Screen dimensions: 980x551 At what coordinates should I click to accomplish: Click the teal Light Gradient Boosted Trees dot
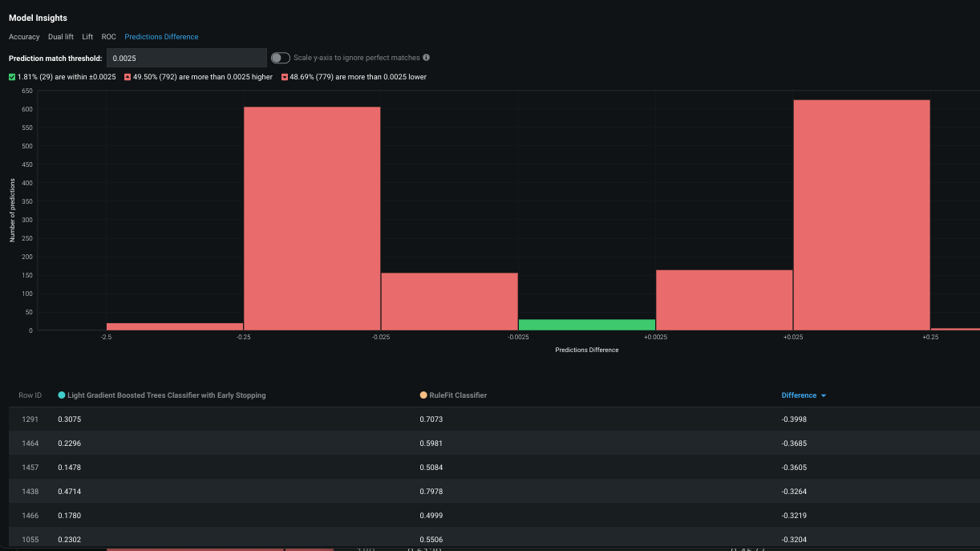[62, 395]
